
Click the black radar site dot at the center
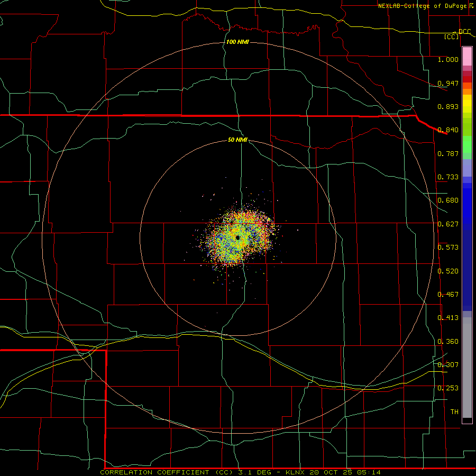pos(238,237)
